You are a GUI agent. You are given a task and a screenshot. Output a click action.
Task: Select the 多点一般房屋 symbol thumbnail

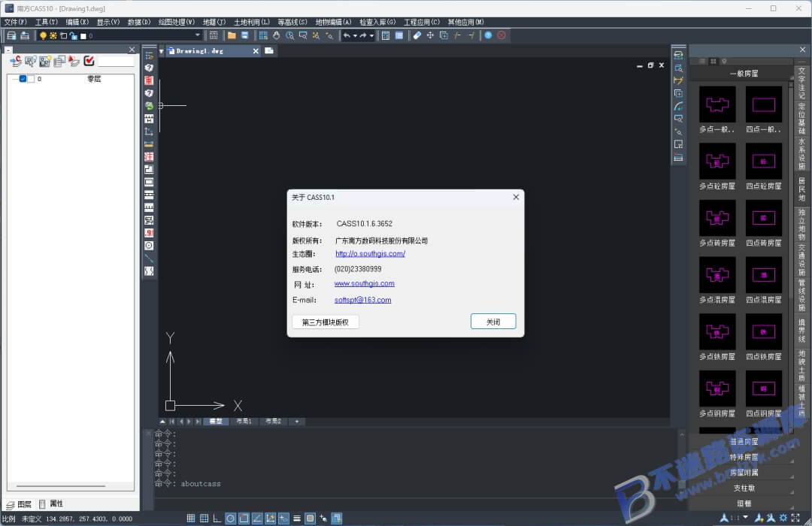[x=717, y=104]
